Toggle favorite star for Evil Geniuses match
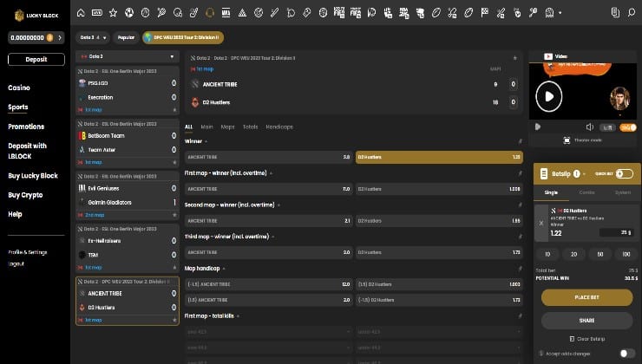The image size is (642, 364). pos(175,215)
